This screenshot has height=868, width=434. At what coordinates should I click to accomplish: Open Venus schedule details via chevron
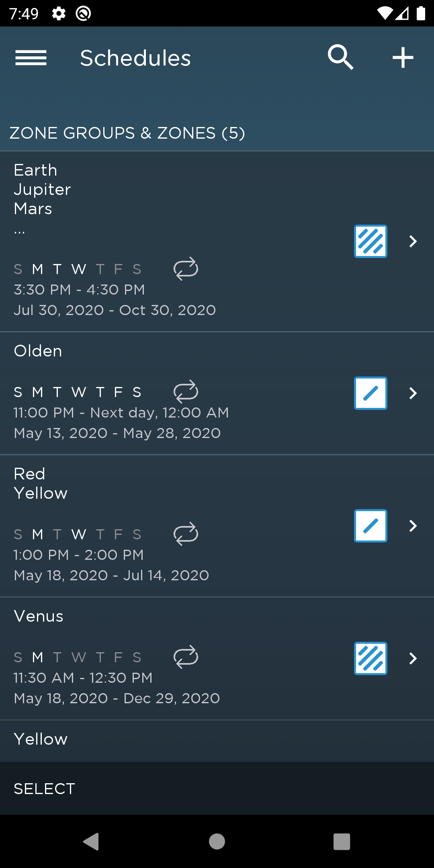[413, 658]
